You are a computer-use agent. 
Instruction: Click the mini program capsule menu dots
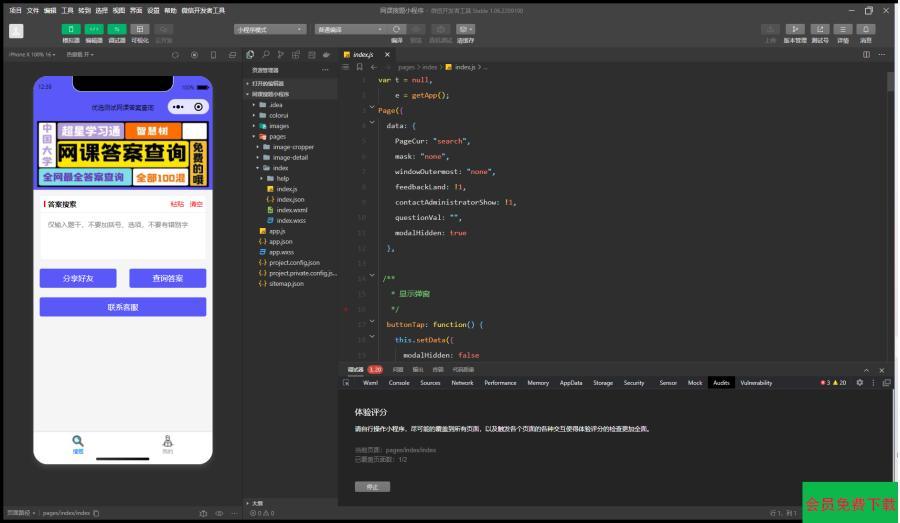coord(178,107)
